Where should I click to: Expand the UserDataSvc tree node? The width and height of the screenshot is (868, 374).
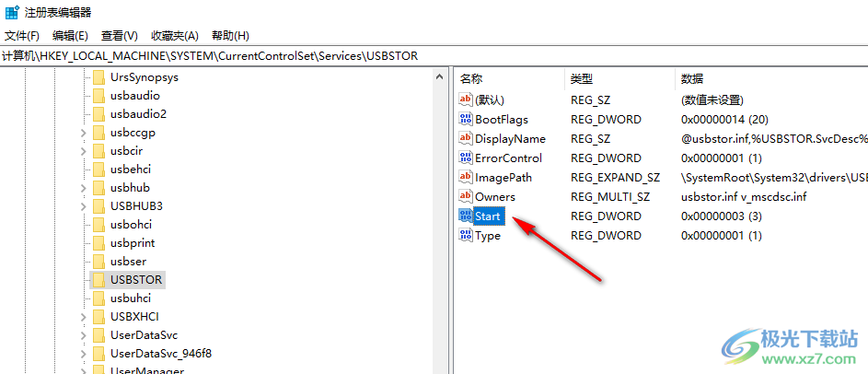(83, 335)
